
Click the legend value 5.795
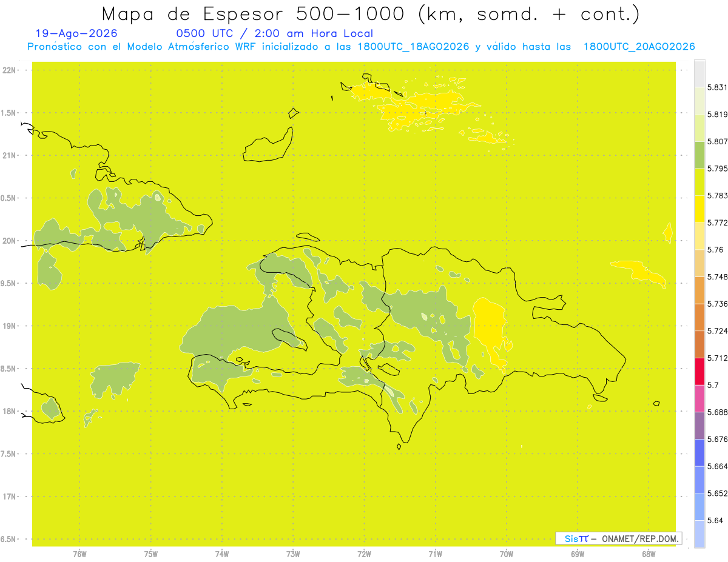pos(718,169)
